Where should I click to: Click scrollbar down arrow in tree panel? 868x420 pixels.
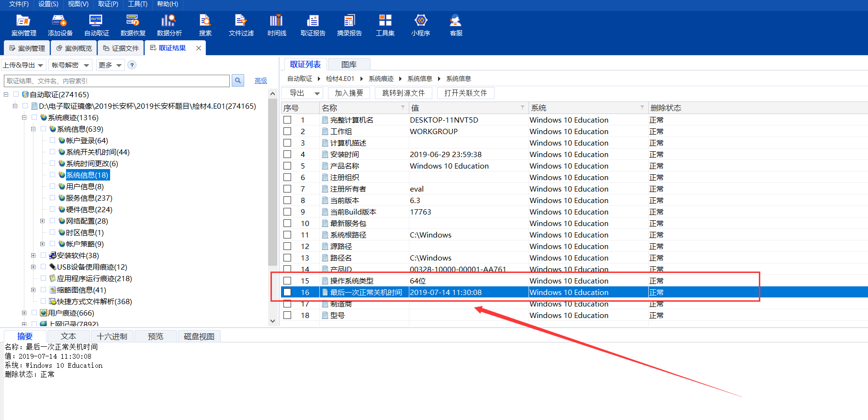click(272, 321)
